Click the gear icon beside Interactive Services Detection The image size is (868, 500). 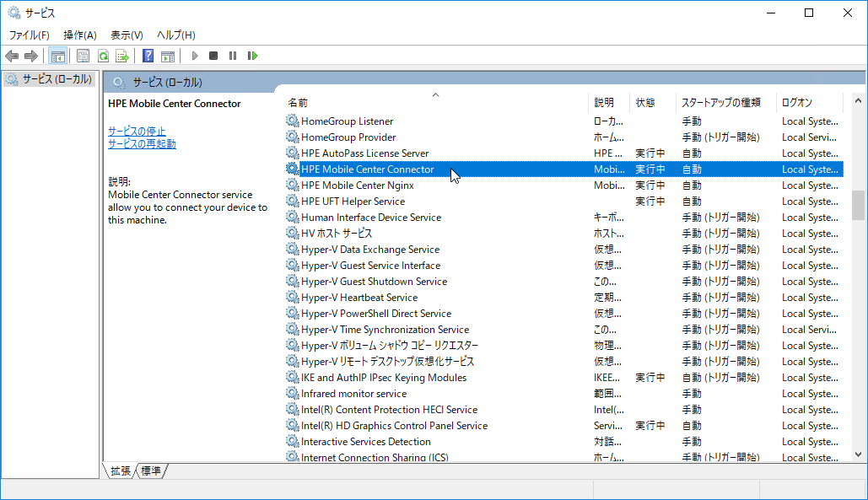(292, 441)
